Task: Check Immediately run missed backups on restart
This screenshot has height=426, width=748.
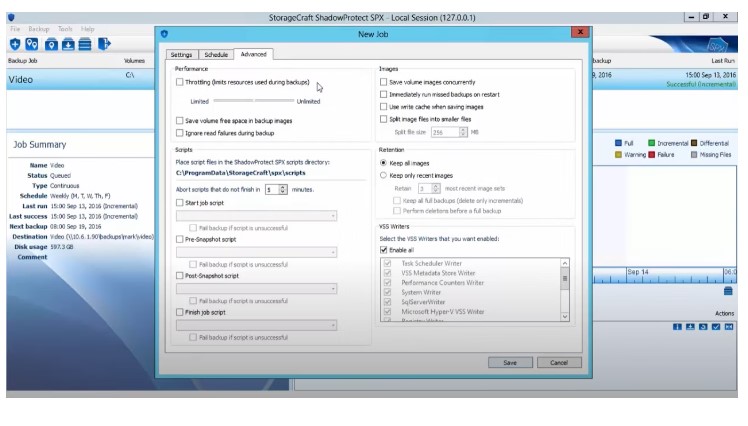Action: click(384, 94)
